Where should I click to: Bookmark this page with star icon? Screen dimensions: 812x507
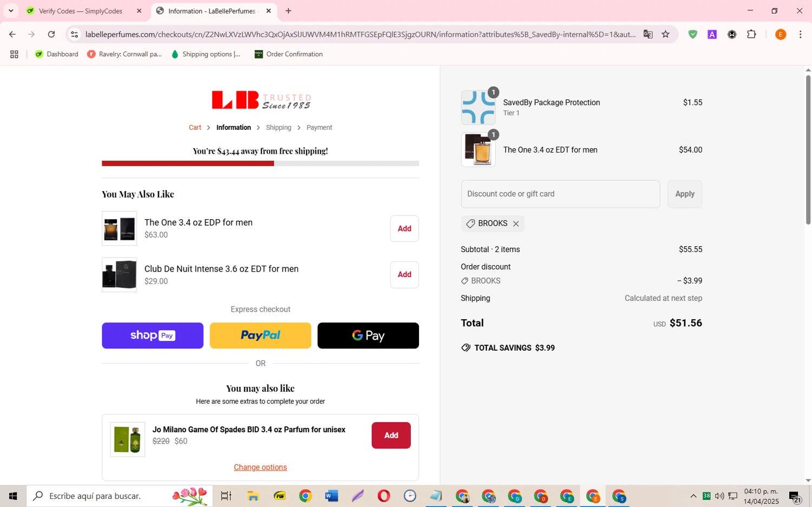[666, 35]
